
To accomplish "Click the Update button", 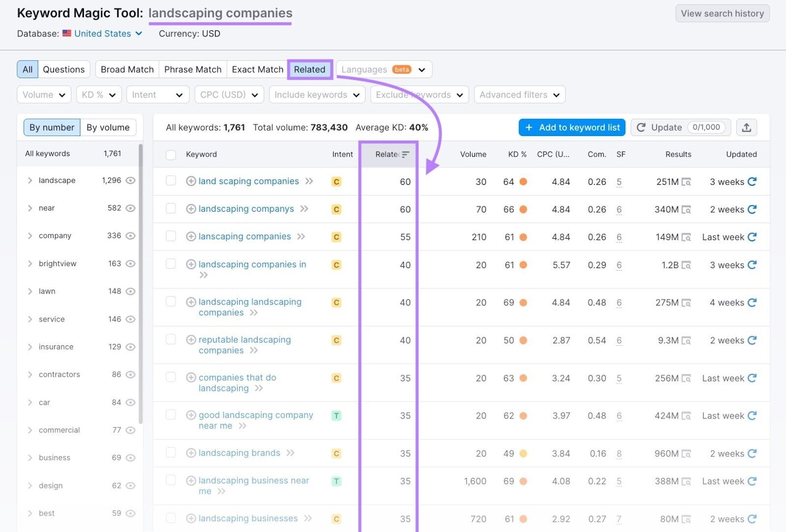I will (681, 128).
